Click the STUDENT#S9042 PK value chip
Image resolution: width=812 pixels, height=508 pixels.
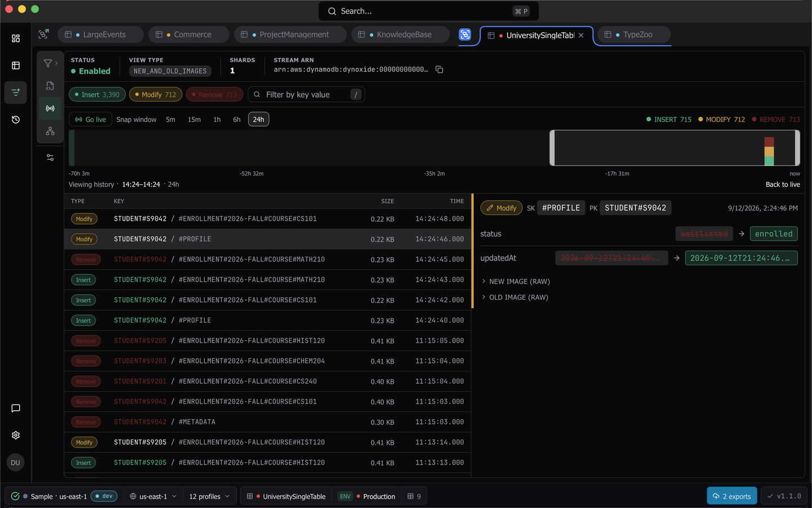click(636, 208)
